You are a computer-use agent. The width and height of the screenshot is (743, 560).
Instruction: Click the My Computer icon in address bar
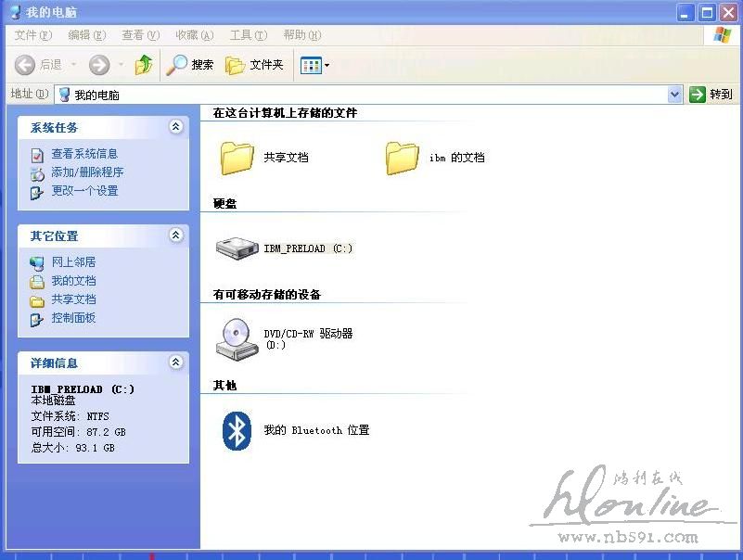[x=64, y=95]
